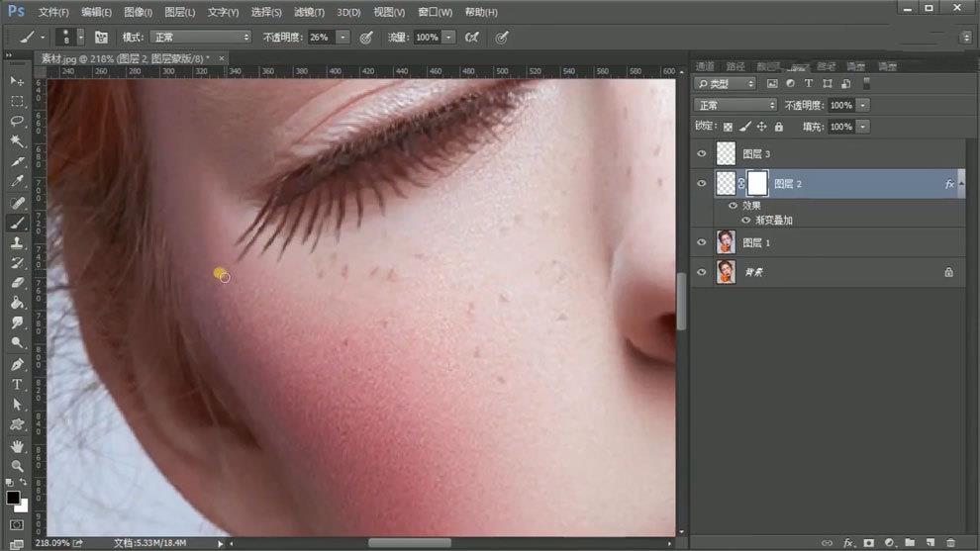The height and width of the screenshot is (551, 980).
Task: Pick the Clone Stamp tool
Action: click(17, 242)
